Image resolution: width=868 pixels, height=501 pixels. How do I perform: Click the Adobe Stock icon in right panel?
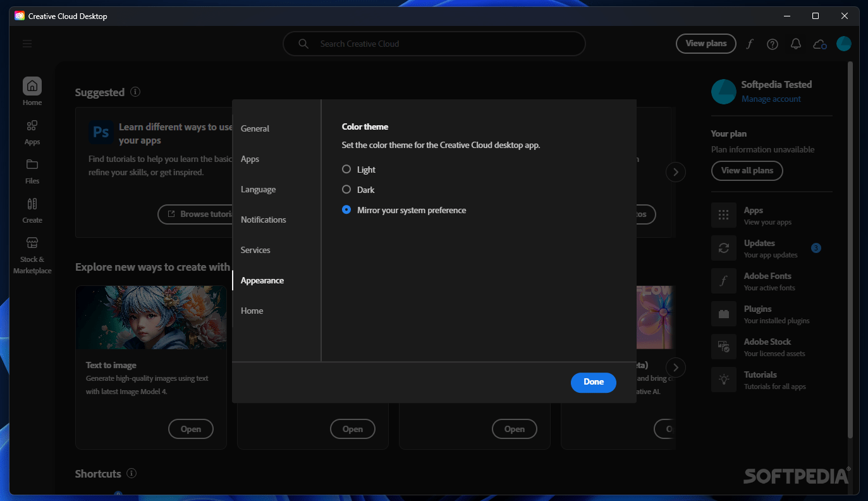point(724,347)
